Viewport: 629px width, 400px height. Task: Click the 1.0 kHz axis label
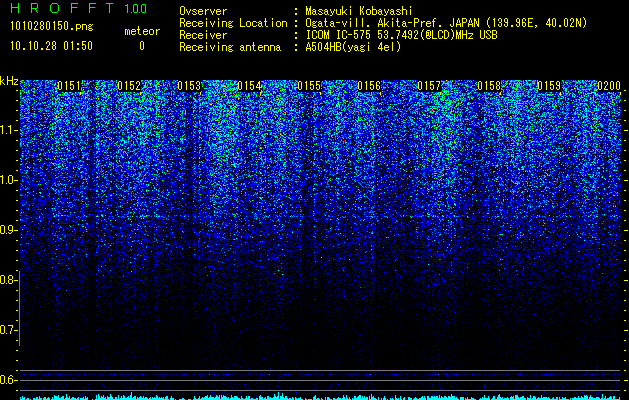tap(8, 180)
